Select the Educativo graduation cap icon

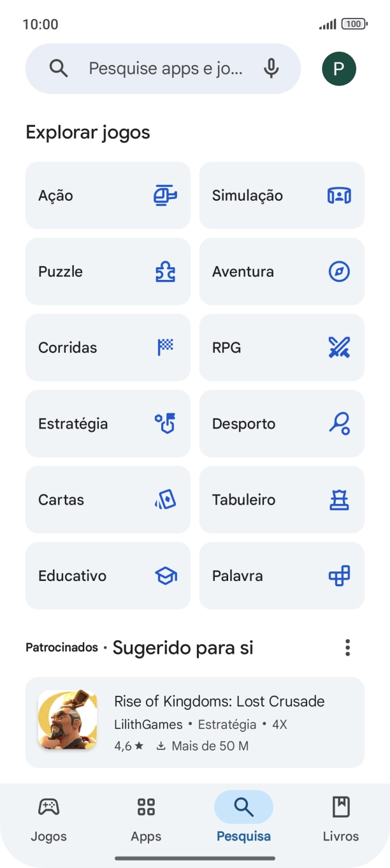[164, 576]
